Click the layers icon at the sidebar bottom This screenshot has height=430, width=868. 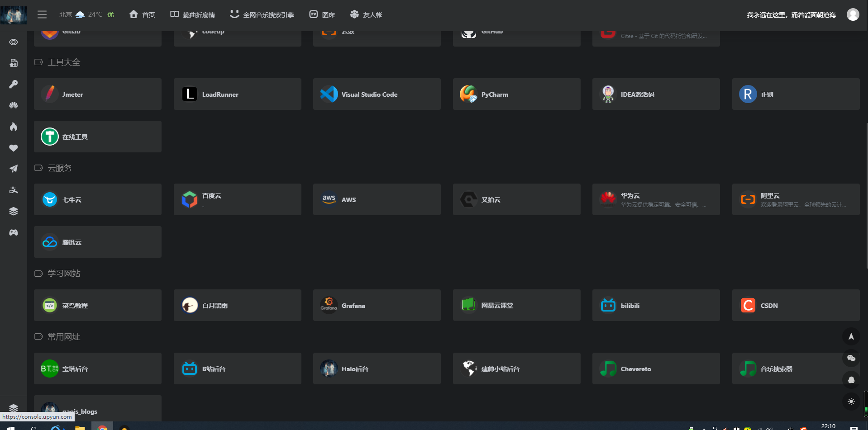(14, 408)
